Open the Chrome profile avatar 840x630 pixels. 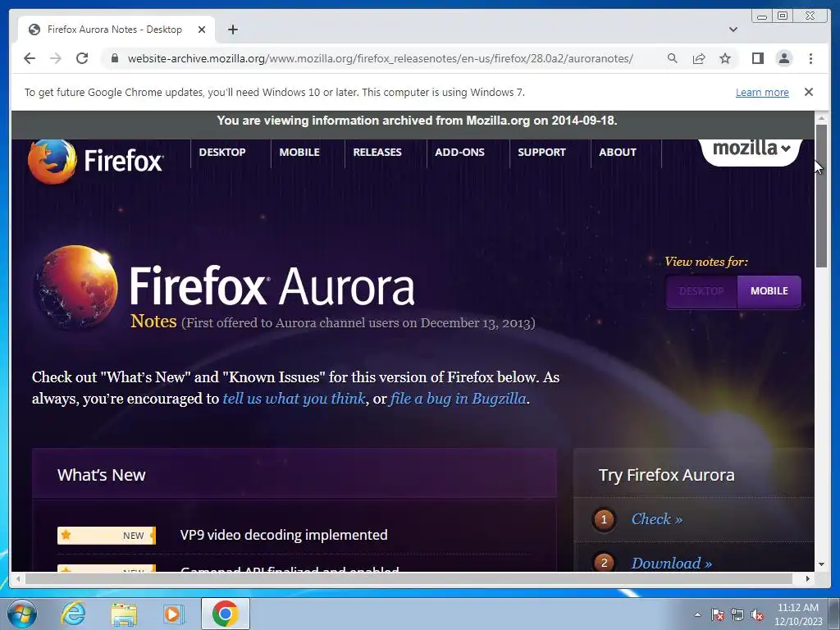coord(783,58)
